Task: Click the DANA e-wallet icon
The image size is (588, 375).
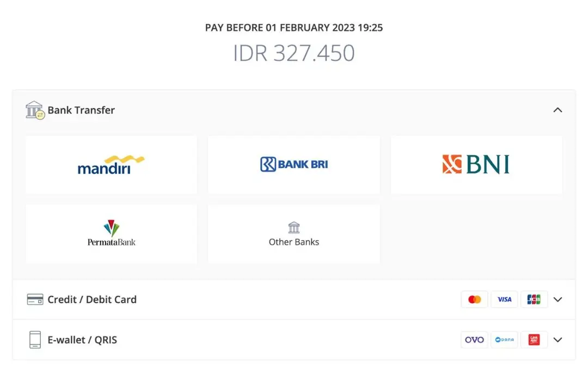Action: click(504, 340)
